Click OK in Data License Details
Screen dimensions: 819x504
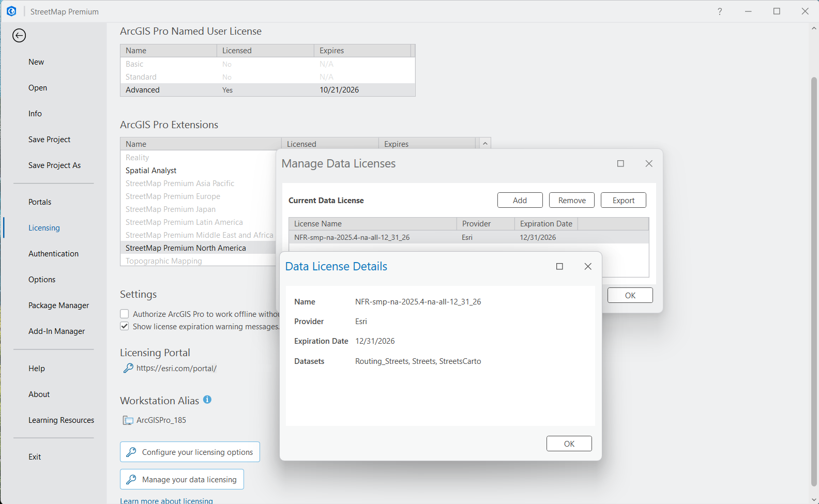tap(569, 444)
